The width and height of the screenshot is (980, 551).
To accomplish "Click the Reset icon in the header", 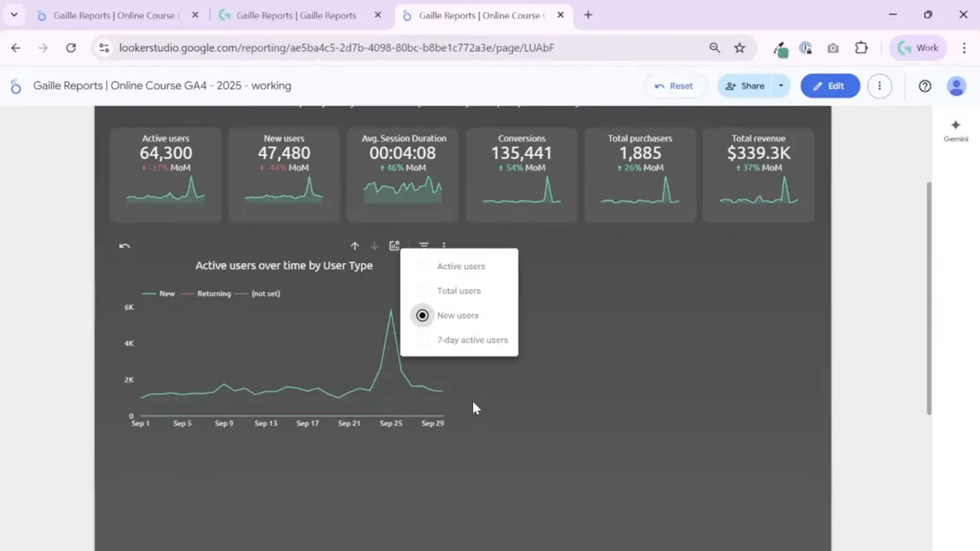I will pyautogui.click(x=674, y=86).
